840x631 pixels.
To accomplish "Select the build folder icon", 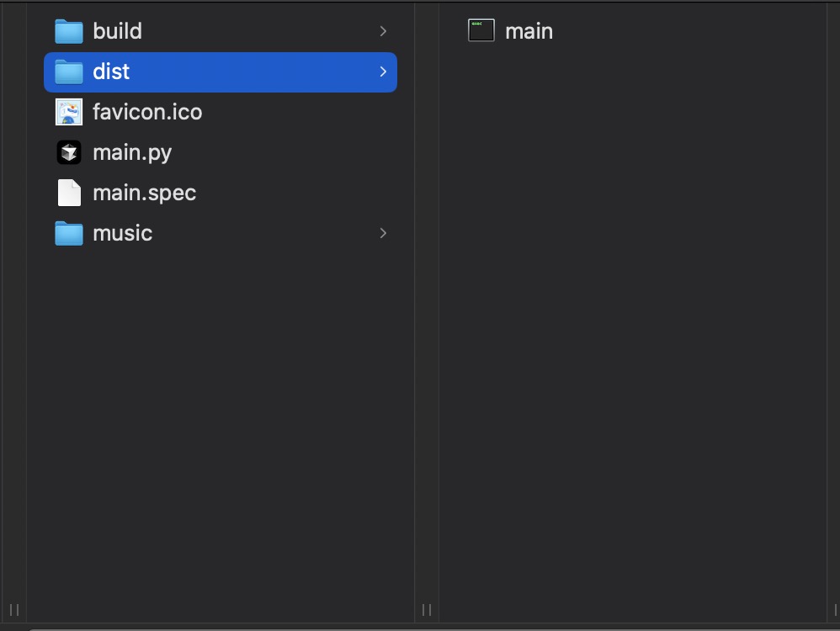I will coord(68,31).
